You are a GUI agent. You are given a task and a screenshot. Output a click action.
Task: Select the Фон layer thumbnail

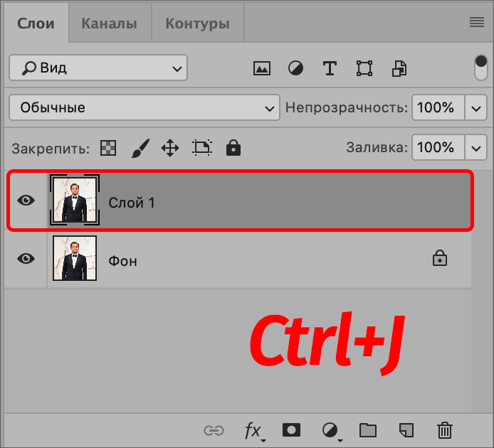click(x=75, y=258)
